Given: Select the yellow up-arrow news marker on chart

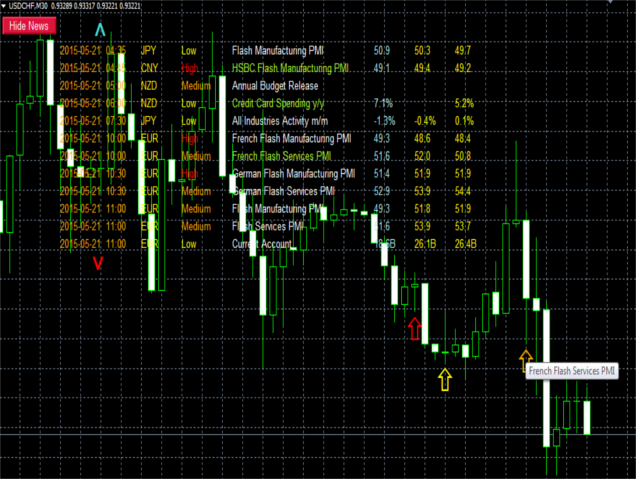Looking at the screenshot, I should (x=445, y=380).
